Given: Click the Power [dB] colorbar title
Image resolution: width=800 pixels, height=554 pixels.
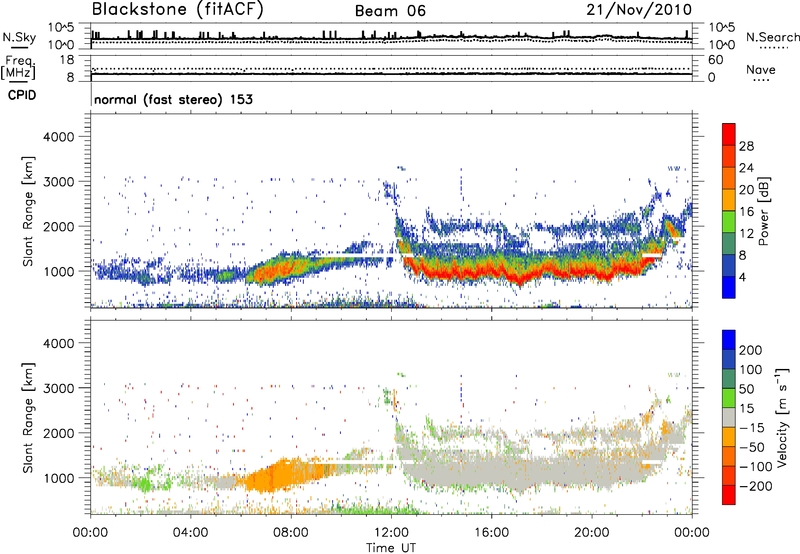Looking at the screenshot, I should (763, 211).
